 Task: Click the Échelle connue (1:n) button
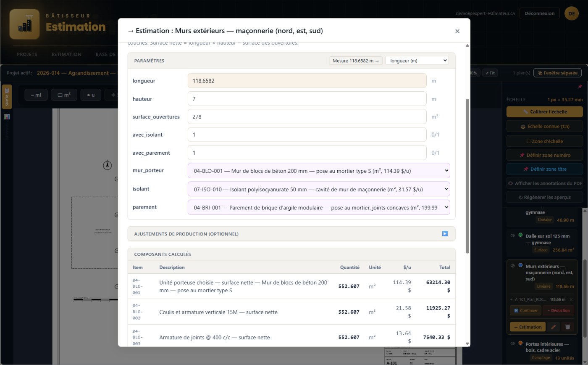pyautogui.click(x=544, y=127)
